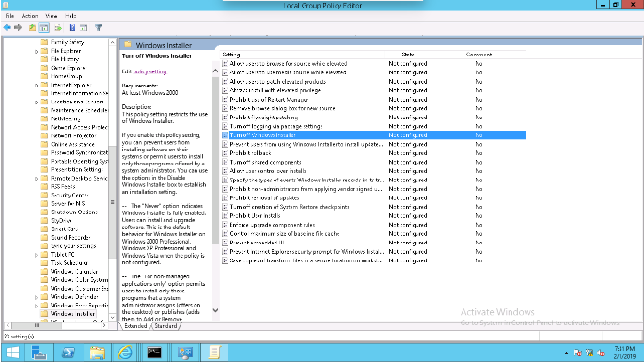Show hidden icons via tray arrow

click(566, 353)
